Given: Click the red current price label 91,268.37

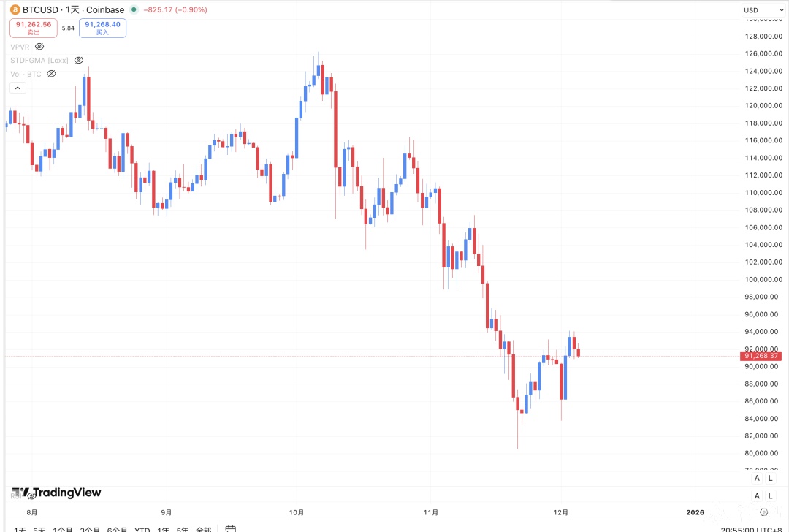Looking at the screenshot, I should click(762, 356).
